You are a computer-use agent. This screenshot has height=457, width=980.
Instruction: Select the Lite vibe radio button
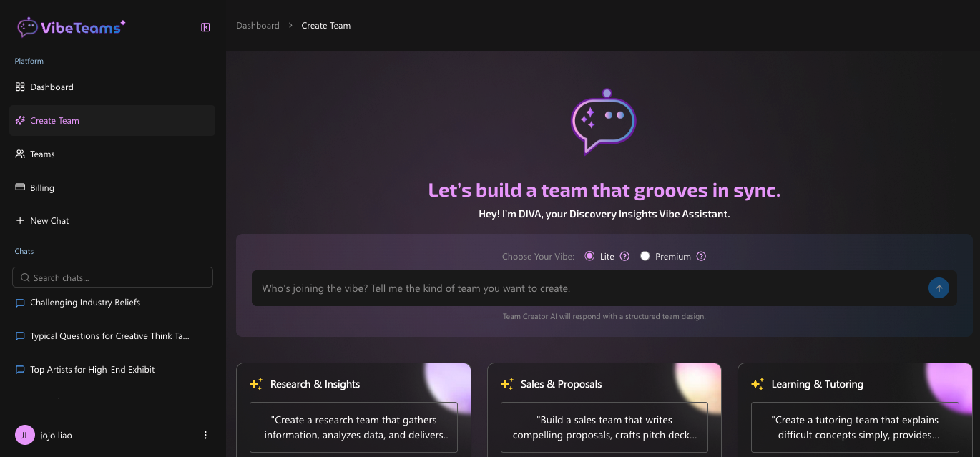click(589, 255)
